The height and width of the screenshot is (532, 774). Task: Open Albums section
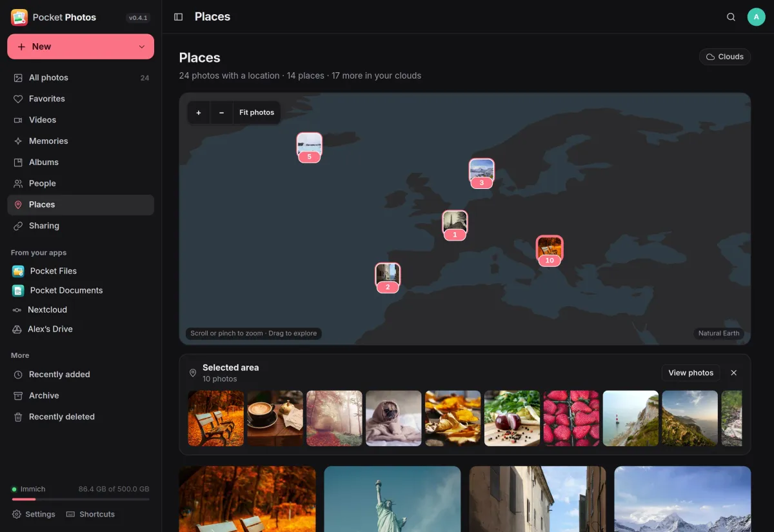pyautogui.click(x=81, y=163)
